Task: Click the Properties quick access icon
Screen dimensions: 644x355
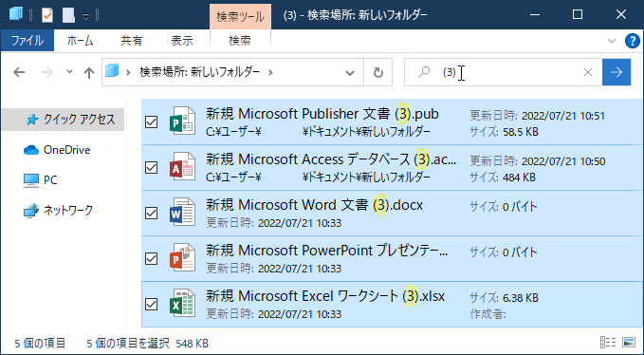Action: pos(47,15)
